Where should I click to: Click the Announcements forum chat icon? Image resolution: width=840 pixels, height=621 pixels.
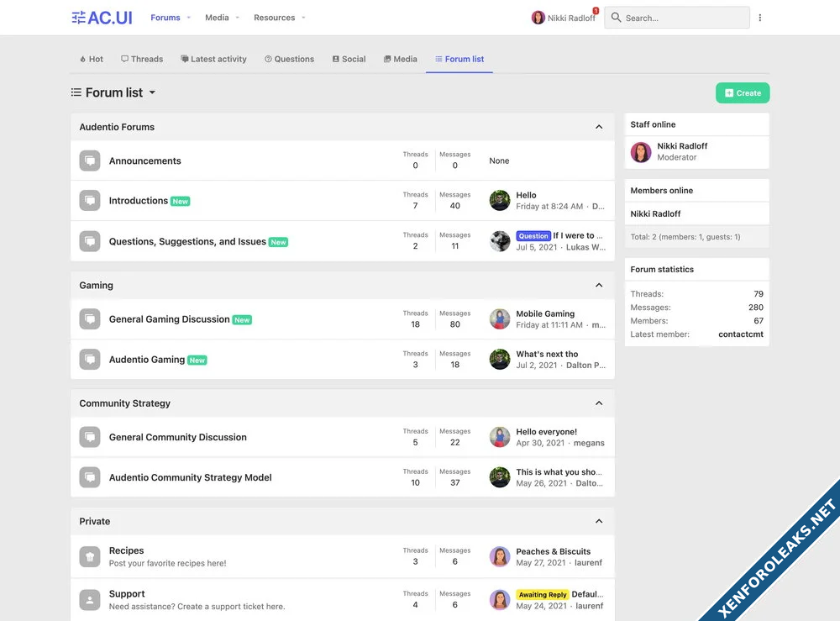click(x=90, y=161)
